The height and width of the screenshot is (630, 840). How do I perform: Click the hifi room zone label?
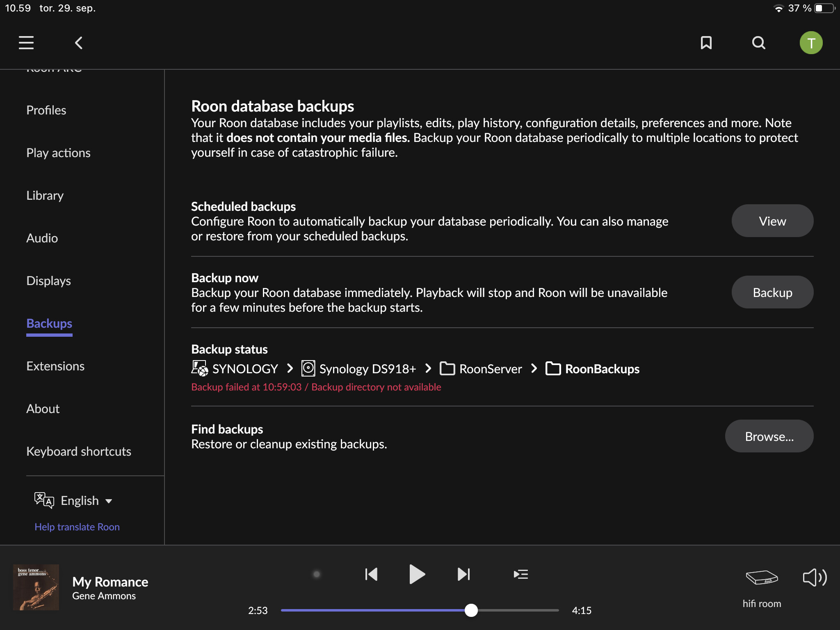[x=762, y=603]
